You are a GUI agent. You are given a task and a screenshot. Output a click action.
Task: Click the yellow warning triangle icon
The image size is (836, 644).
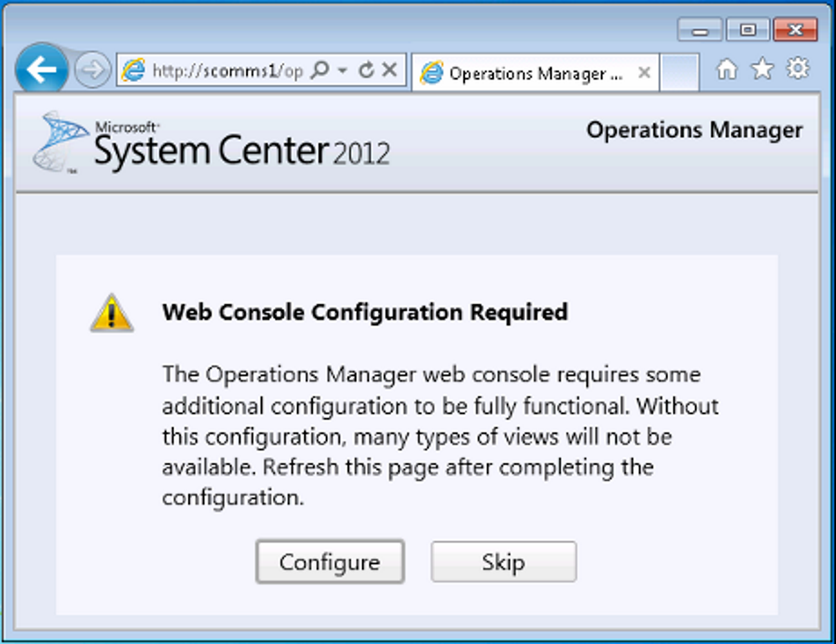pos(111,314)
